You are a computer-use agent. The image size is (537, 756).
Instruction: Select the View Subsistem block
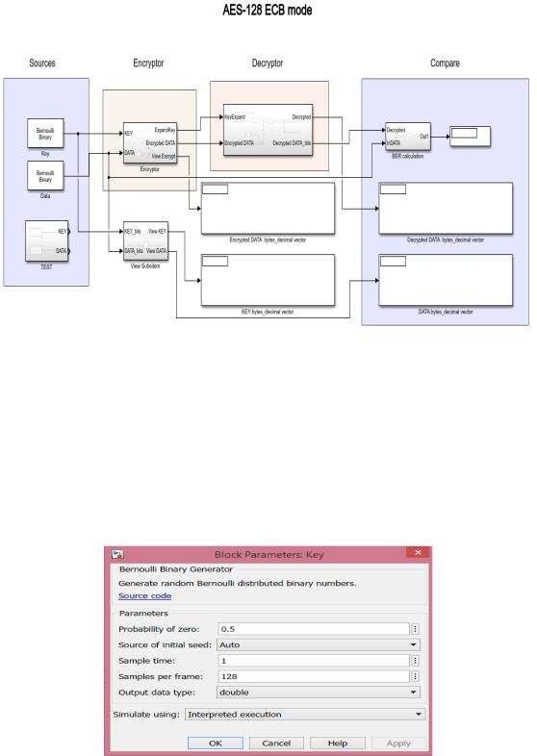pos(145,240)
